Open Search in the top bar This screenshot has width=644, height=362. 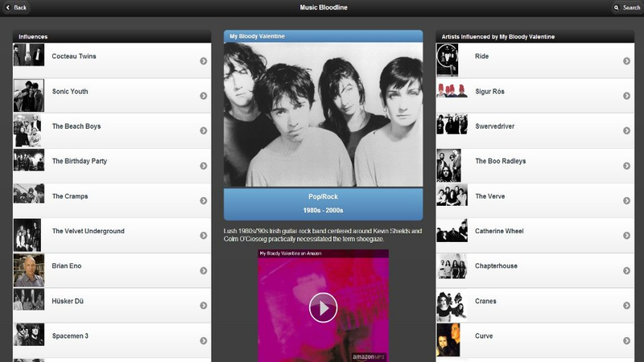point(627,7)
